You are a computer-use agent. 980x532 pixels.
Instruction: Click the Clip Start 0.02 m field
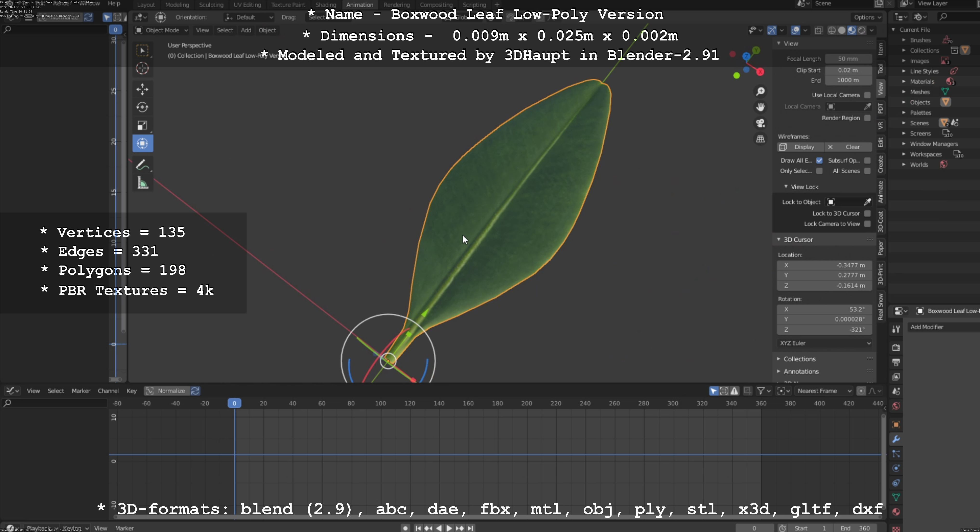pos(848,70)
